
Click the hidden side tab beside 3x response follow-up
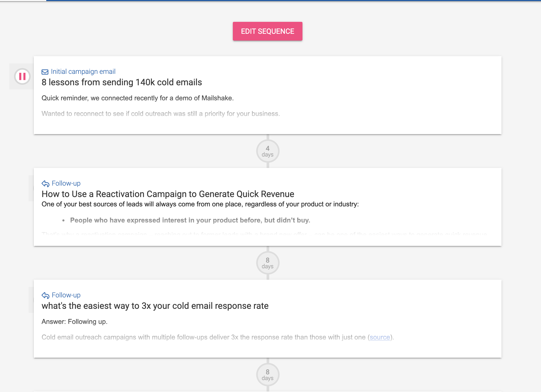pyautogui.click(x=31, y=300)
